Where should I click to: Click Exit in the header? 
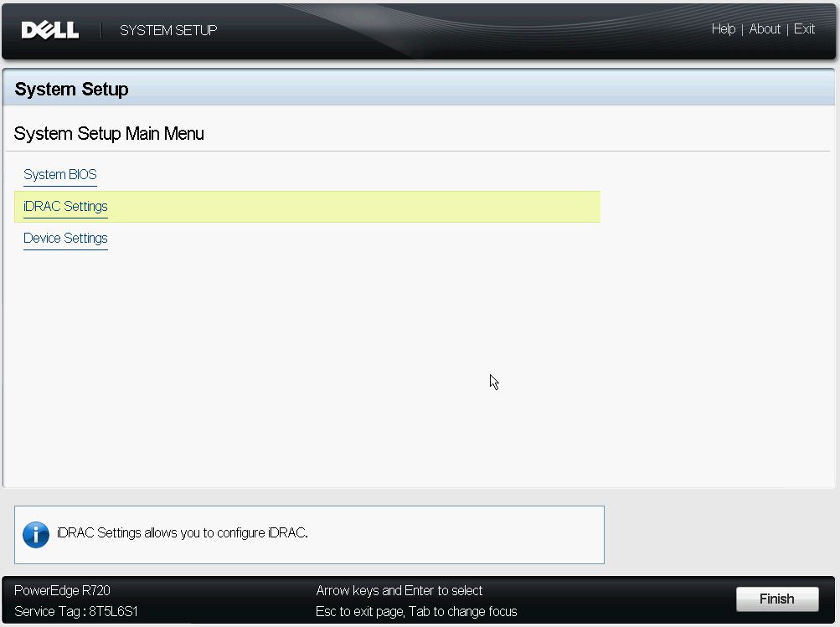[x=804, y=29]
